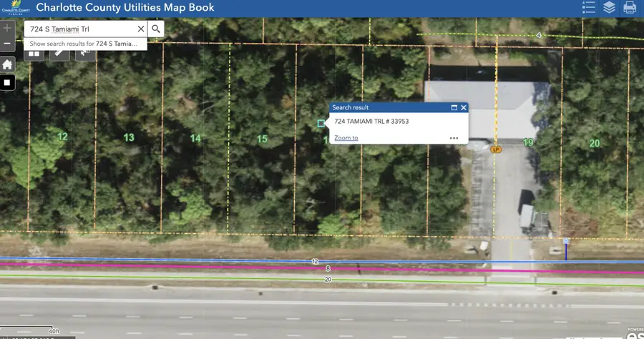The width and height of the screenshot is (644, 339).
Task: Select parcel lot label 12
Action: pyautogui.click(x=62, y=137)
